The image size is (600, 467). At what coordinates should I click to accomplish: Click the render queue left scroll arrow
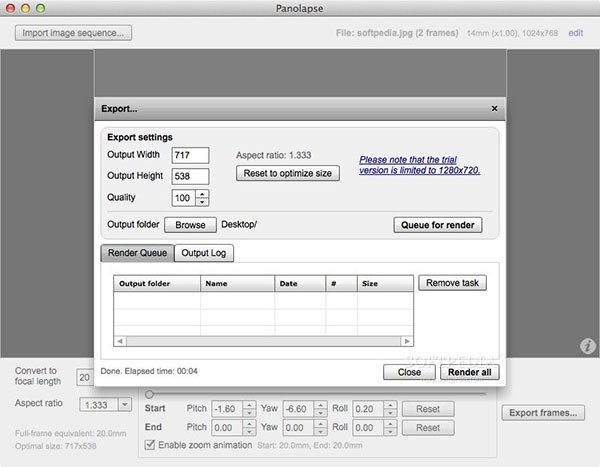tap(120, 341)
